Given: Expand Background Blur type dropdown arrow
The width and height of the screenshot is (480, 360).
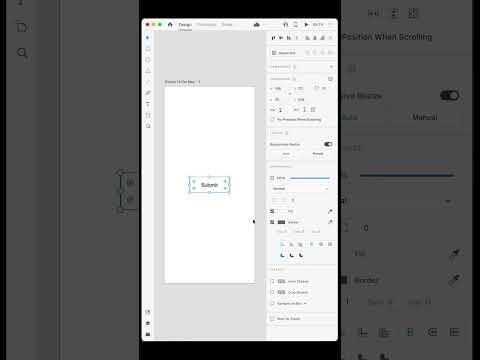Looking at the screenshot, I should 305,303.
